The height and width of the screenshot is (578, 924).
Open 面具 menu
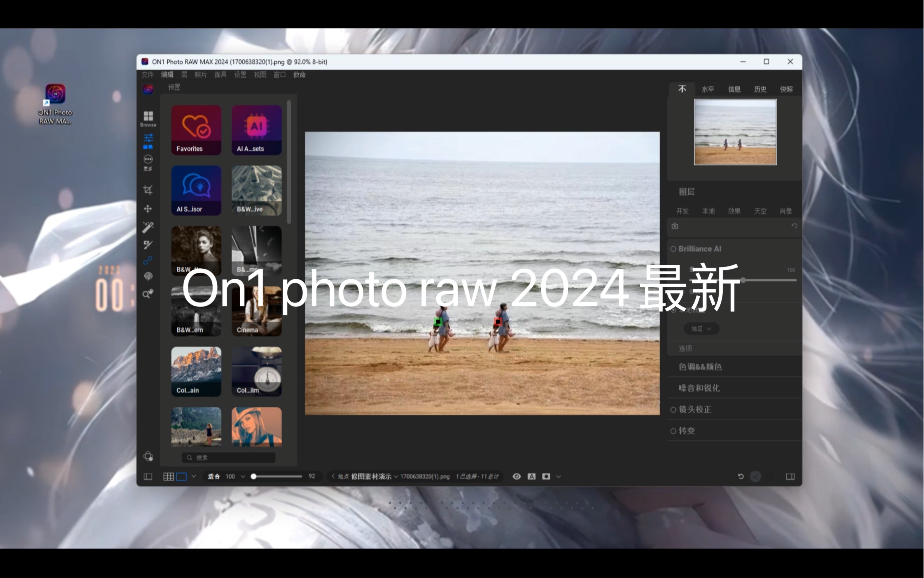point(220,74)
